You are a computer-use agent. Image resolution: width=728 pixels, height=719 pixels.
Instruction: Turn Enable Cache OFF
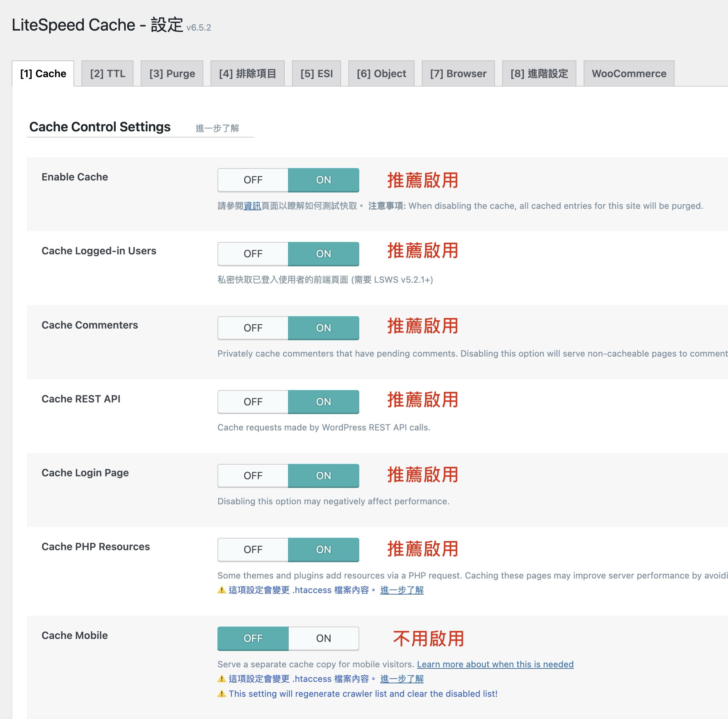(253, 180)
